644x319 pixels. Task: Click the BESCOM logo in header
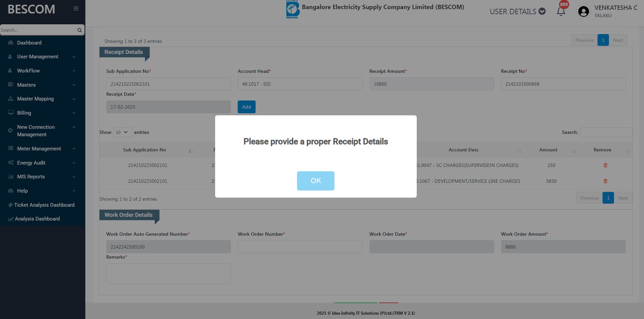pyautogui.click(x=292, y=9)
